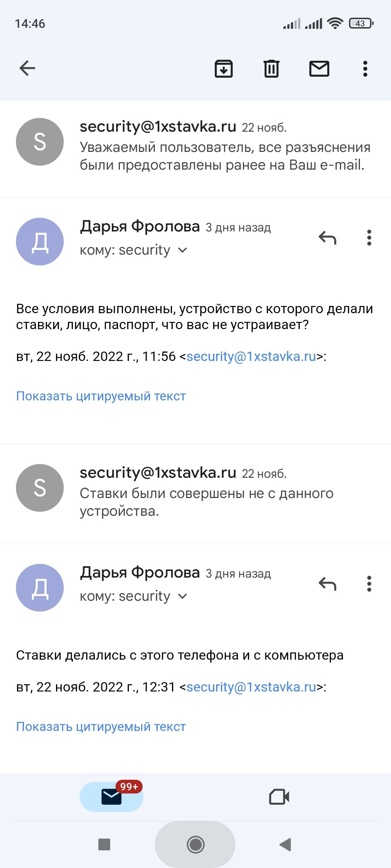The width and height of the screenshot is (391, 868).
Task: Expand recipient details in first Дарья message
Action: pos(183,250)
